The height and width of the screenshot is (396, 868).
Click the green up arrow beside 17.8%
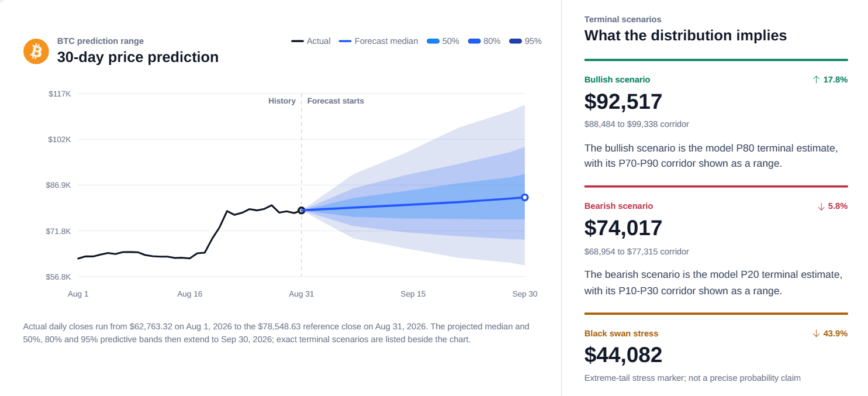(x=817, y=80)
